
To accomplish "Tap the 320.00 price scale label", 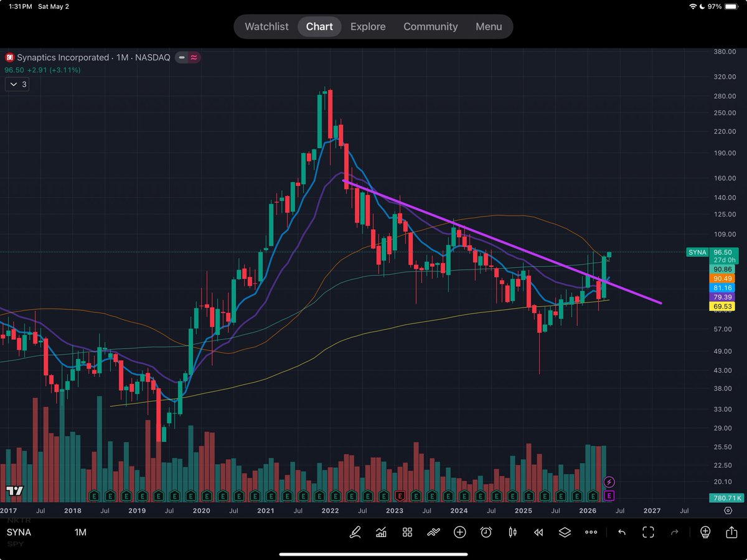I will click(x=725, y=77).
